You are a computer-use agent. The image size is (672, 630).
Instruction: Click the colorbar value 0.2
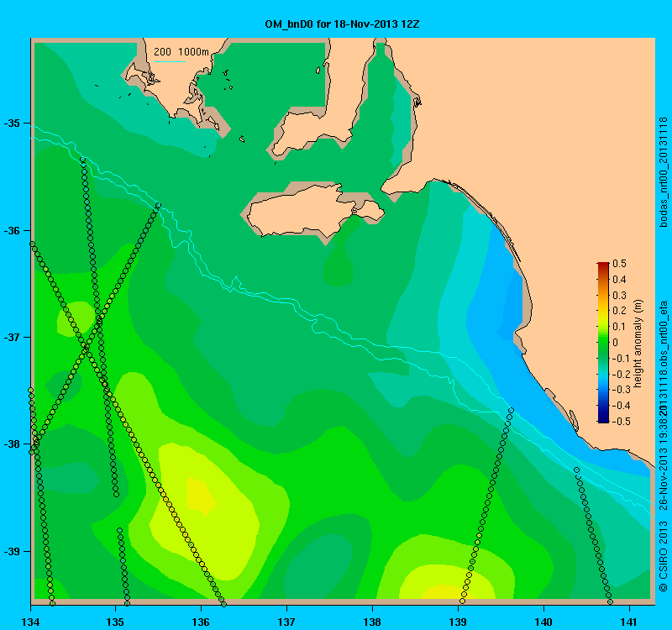click(619, 311)
